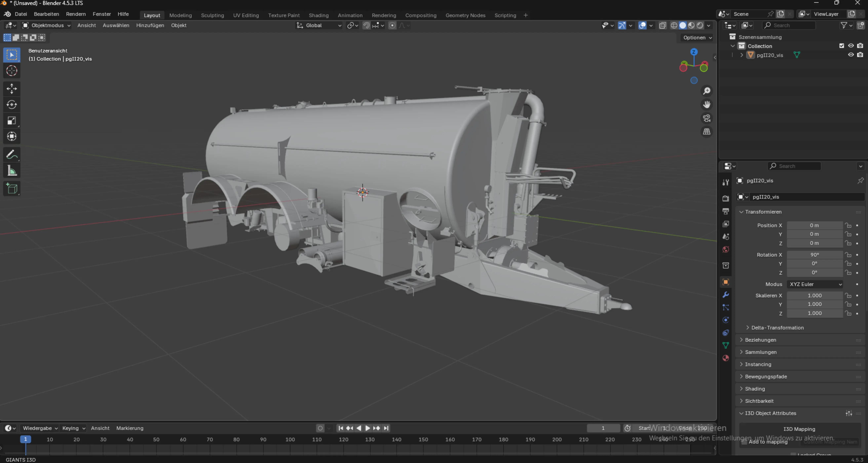Viewport: 868px width, 463px height.
Task: Toggle the camera view icon
Action: [x=707, y=118]
